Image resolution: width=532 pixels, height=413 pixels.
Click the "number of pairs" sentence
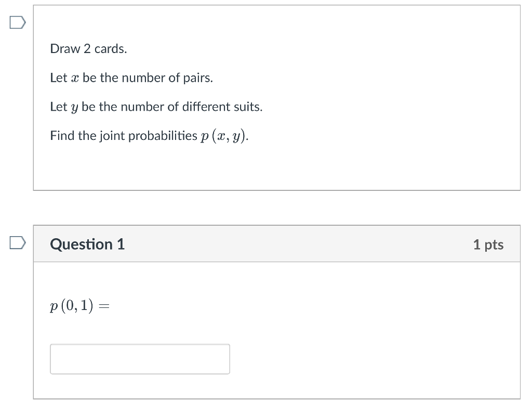click(x=131, y=78)
